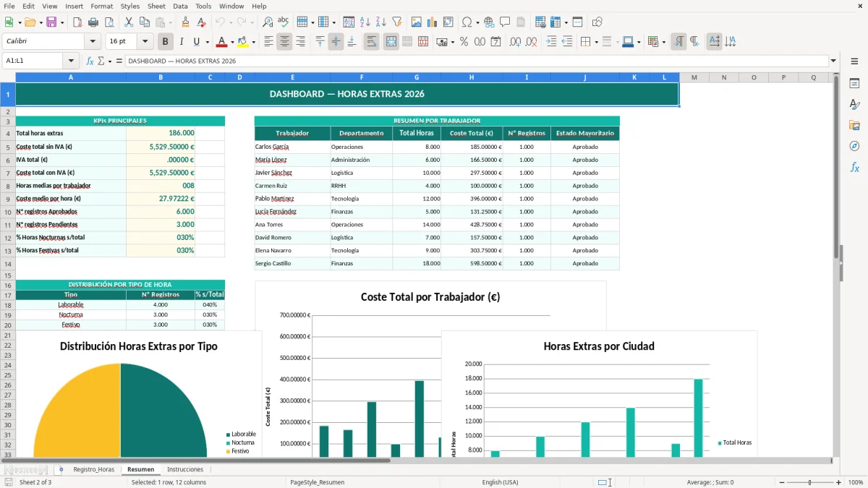Export directly as PDF icon
The image size is (868, 488).
[x=77, y=22]
